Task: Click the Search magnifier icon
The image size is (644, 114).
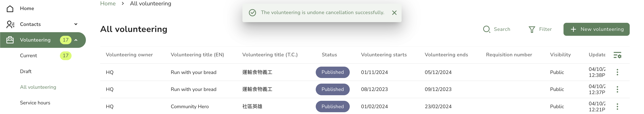Action: tap(487, 29)
